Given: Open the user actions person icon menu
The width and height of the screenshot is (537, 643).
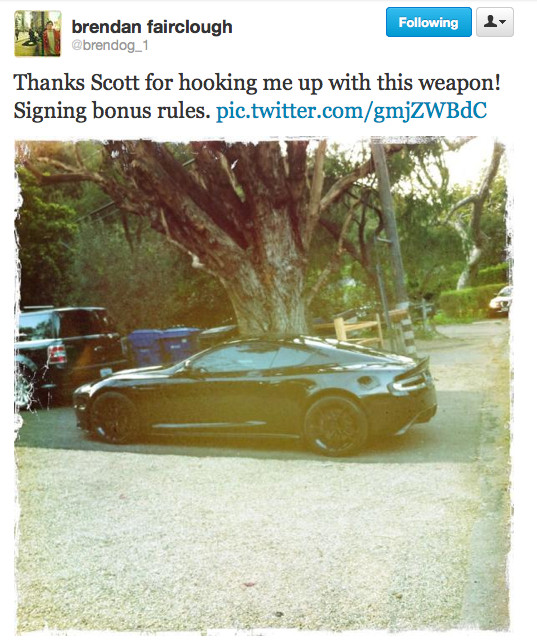Looking at the screenshot, I should [495, 22].
